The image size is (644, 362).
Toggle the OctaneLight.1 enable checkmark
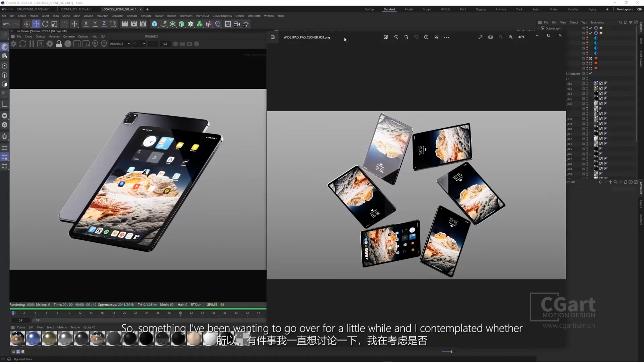[x=590, y=28]
